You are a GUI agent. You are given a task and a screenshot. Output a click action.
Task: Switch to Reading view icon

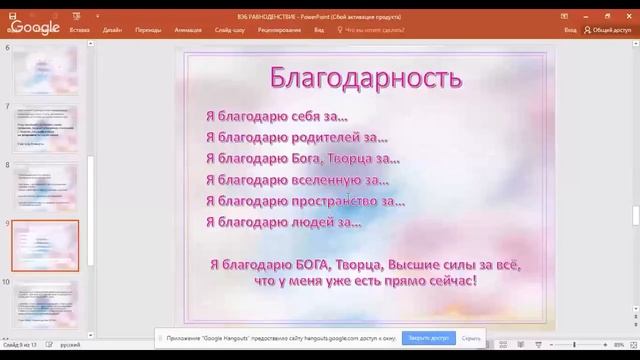click(521, 345)
